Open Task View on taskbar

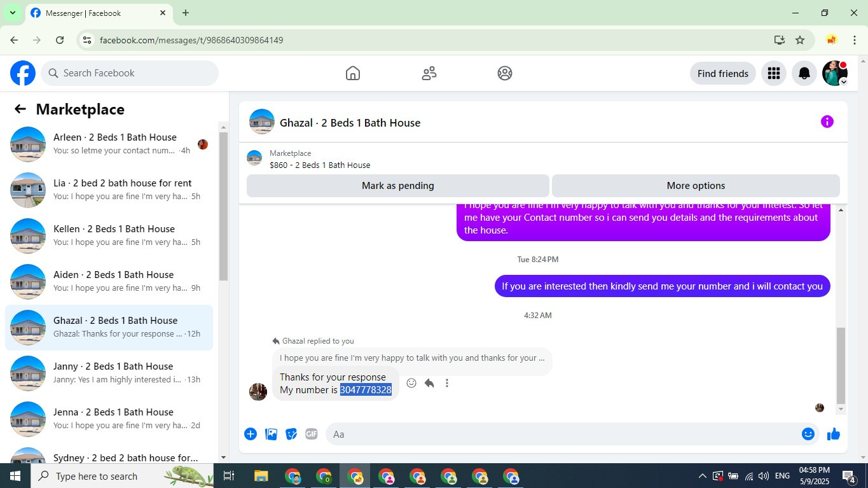[229, 476]
